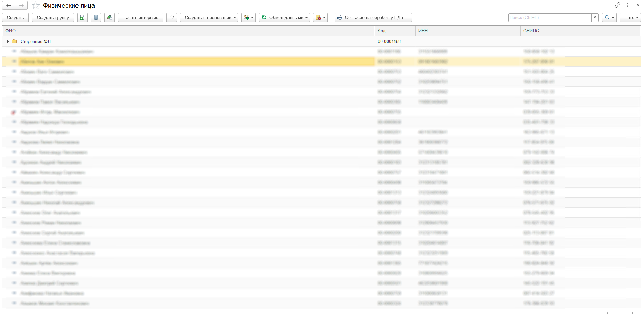Clear the search field with the x
This screenshot has height=314, width=644.
[595, 17]
